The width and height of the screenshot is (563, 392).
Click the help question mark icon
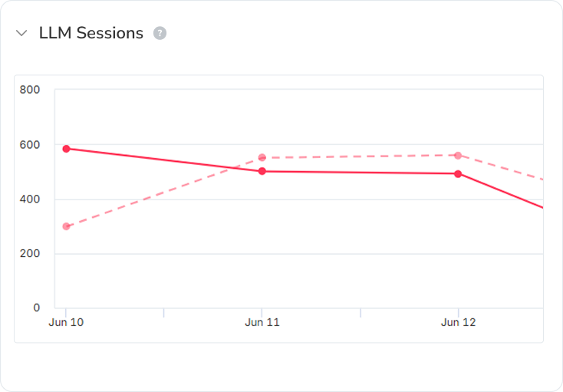[160, 33]
